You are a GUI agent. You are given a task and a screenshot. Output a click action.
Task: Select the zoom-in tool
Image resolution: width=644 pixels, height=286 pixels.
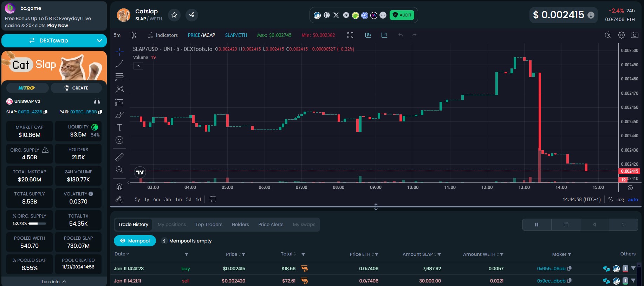119,170
